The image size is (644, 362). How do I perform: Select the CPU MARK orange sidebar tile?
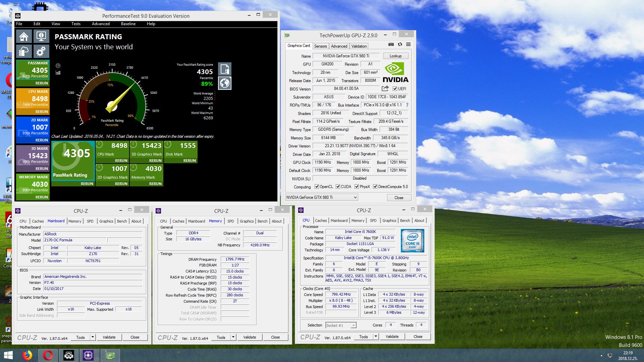(33, 101)
